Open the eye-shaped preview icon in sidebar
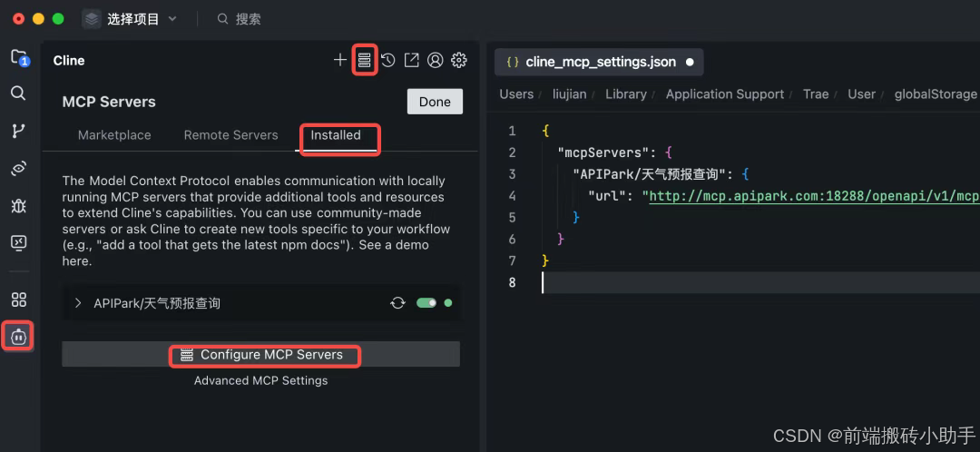This screenshot has height=452, width=980. point(19,168)
